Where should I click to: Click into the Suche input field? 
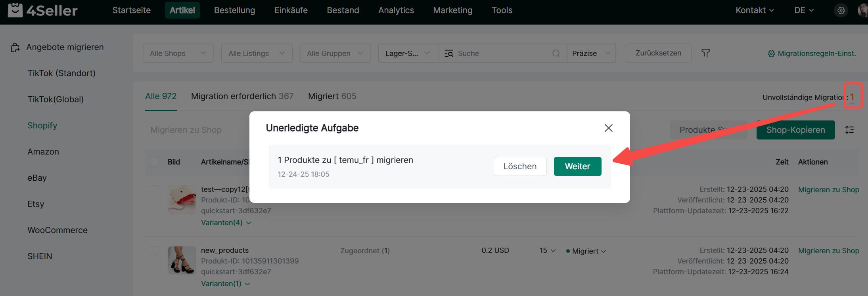click(x=502, y=53)
